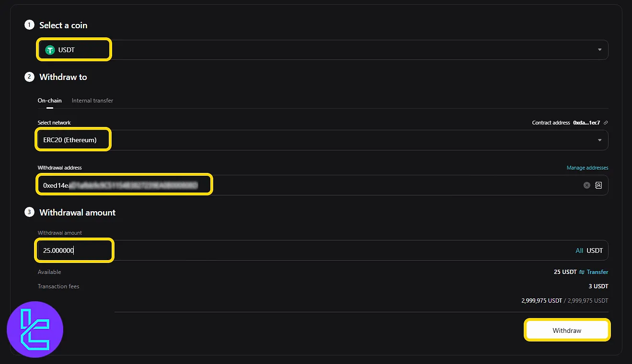Click step 3 number badge

(x=30, y=212)
